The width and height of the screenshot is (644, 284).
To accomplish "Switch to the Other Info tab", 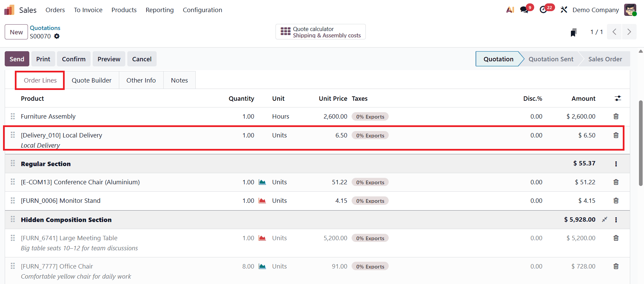I will (141, 80).
